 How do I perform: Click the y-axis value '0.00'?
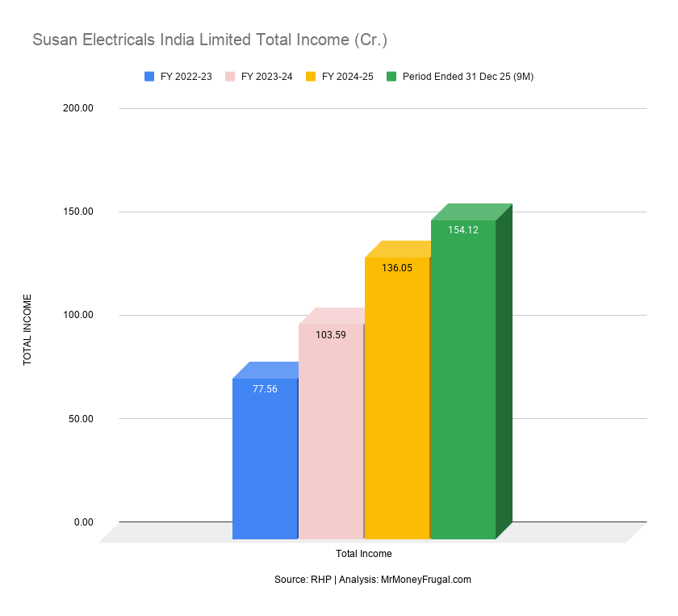point(84,522)
